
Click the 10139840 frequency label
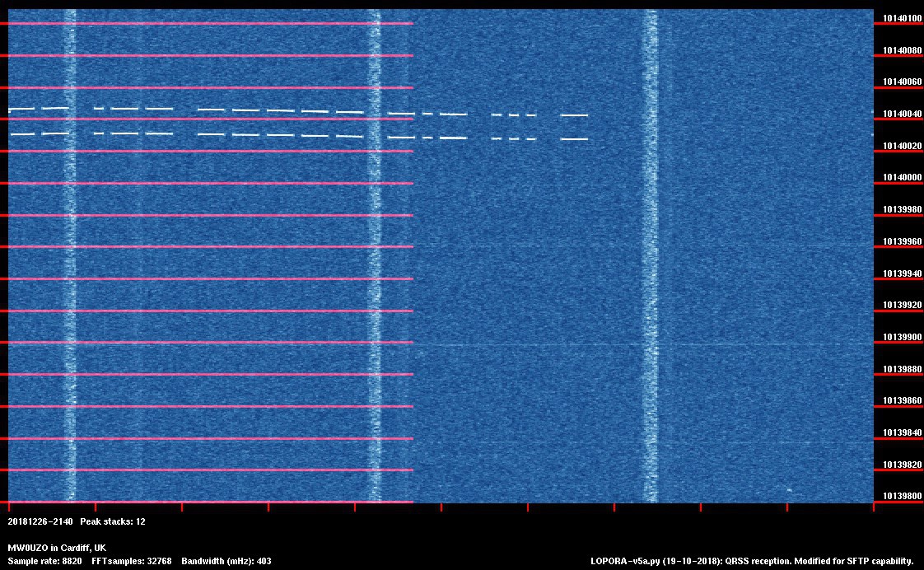pos(902,432)
